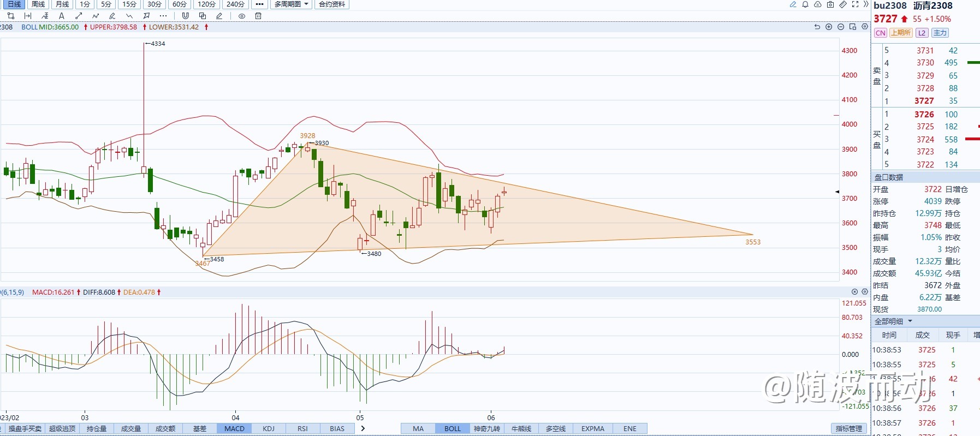Select the trend line drawing tool
Screen dimensions: 980x436
(x=79, y=16)
